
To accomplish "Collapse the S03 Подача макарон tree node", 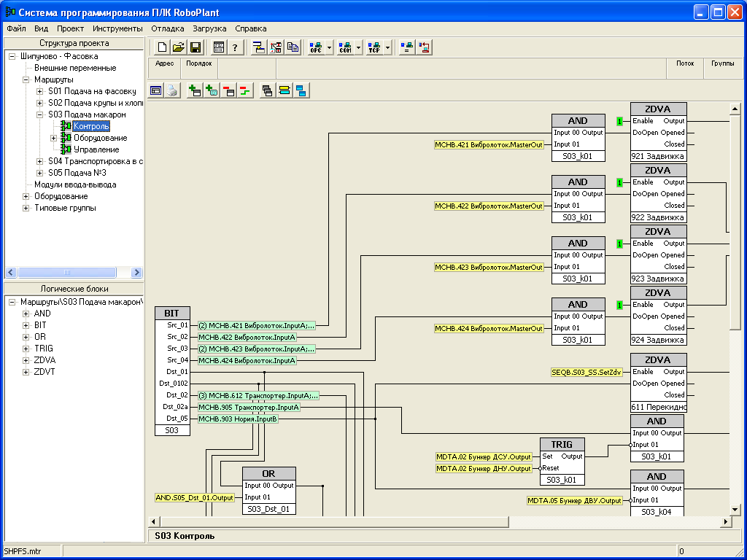I will coord(40,114).
